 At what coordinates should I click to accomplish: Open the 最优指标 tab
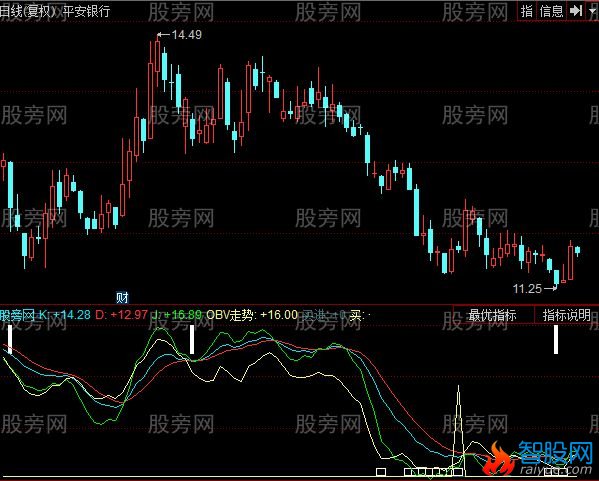coord(492,315)
